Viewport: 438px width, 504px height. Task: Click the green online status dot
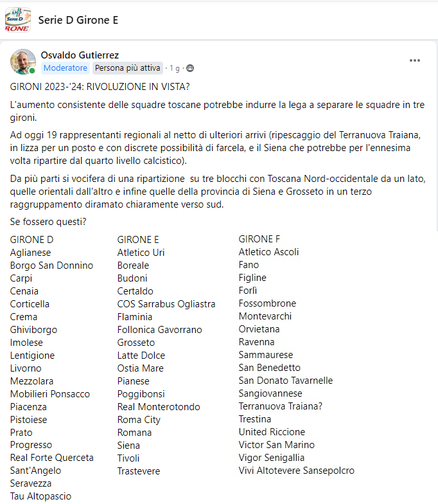point(32,70)
